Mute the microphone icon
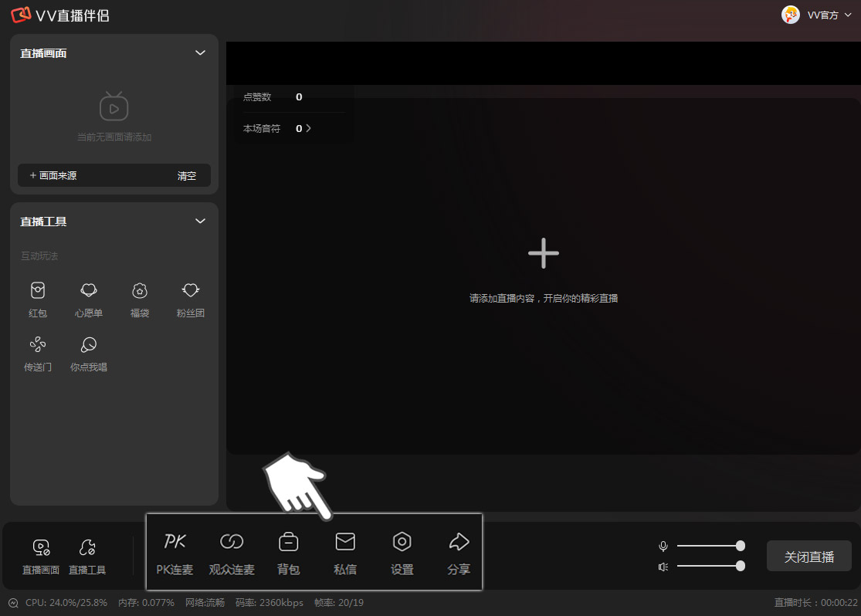Image resolution: width=861 pixels, height=616 pixels. point(663,547)
